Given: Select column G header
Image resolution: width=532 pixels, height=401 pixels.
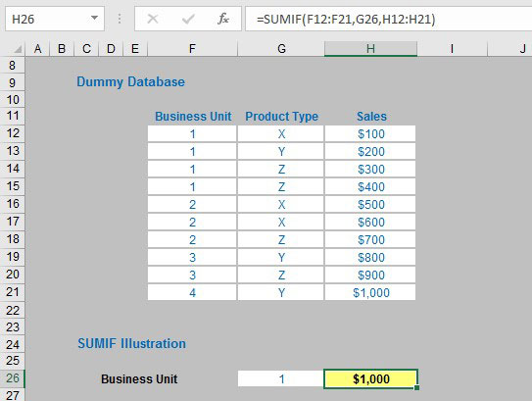Looking at the screenshot, I should coord(281,49).
